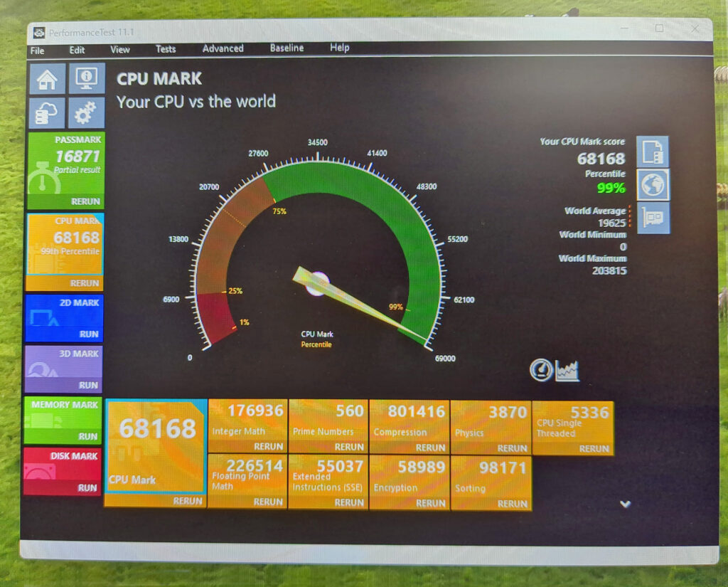This screenshot has width=728, height=587.
Task: Click the CPU Mark Percentile gauge label
Action: (316, 339)
